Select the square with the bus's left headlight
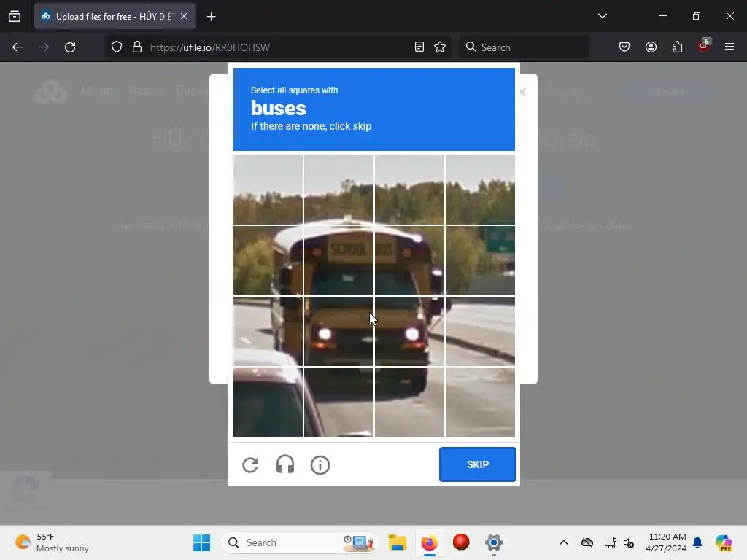Screen dimensions: 747x560 [338, 332]
